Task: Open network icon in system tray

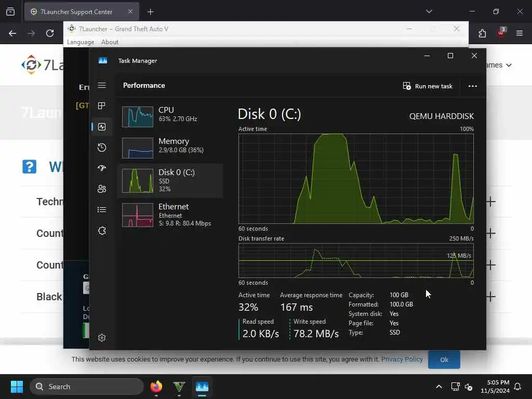Action: pyautogui.click(x=455, y=387)
